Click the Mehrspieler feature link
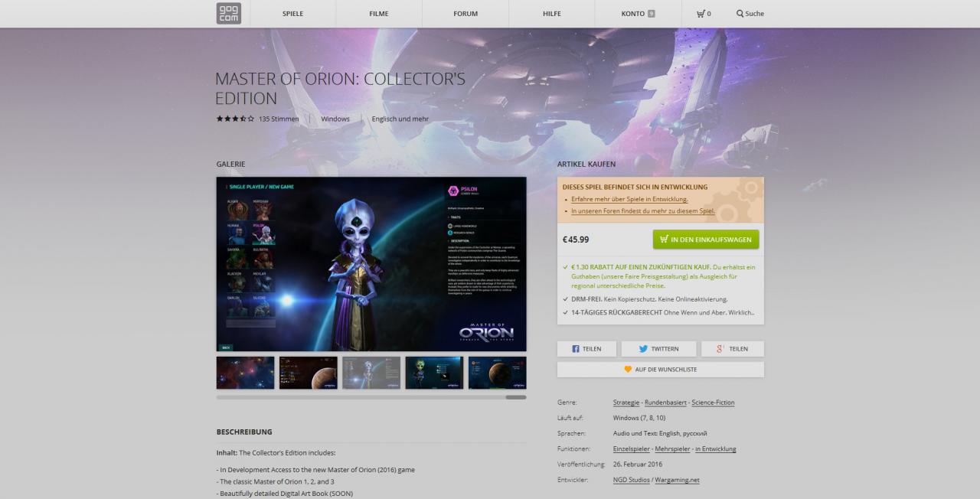Viewport: 980px width, 499px height. [x=674, y=449]
